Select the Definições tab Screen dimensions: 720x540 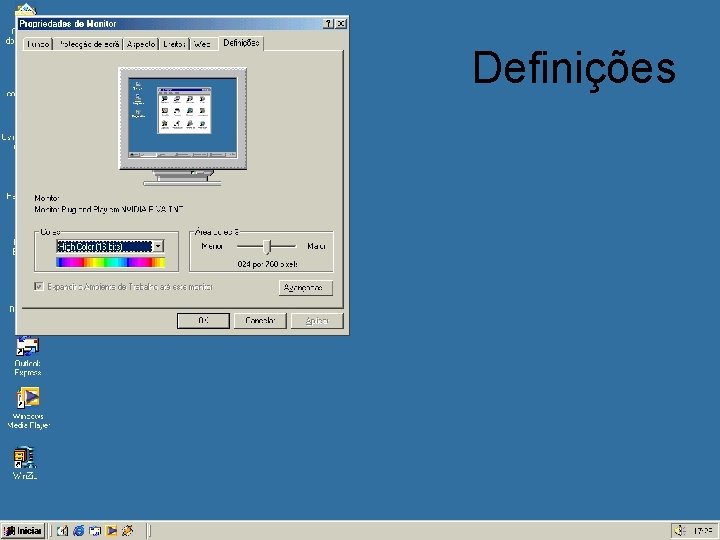pyautogui.click(x=241, y=43)
